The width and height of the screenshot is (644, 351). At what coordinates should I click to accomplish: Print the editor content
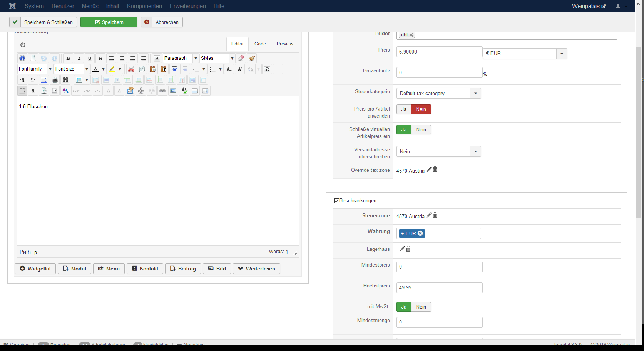pos(55,80)
